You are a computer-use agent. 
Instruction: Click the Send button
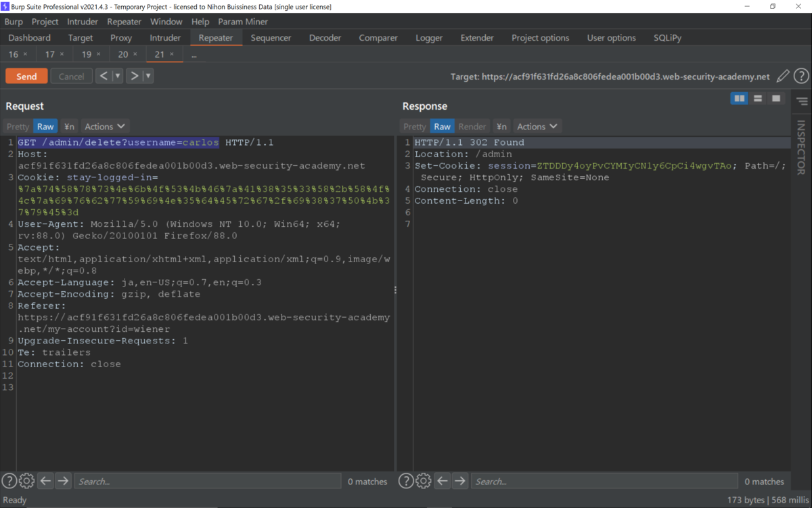(26, 77)
